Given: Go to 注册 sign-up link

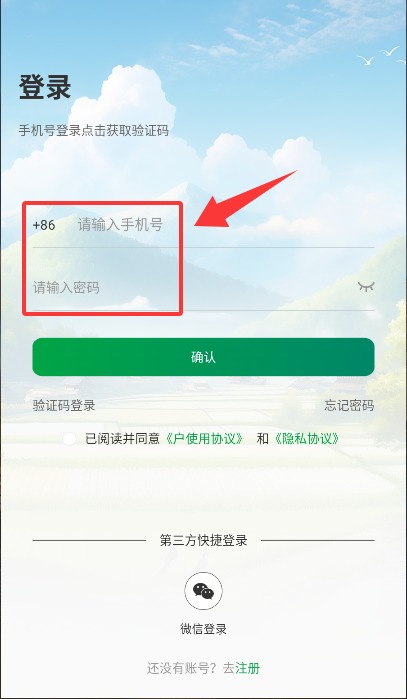Looking at the screenshot, I should click(x=247, y=668).
